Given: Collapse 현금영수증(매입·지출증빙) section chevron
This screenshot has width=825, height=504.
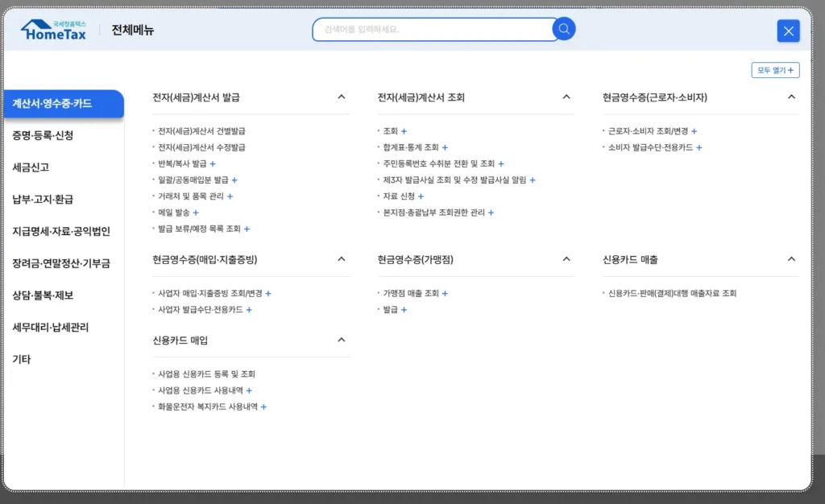Looking at the screenshot, I should tap(342, 259).
